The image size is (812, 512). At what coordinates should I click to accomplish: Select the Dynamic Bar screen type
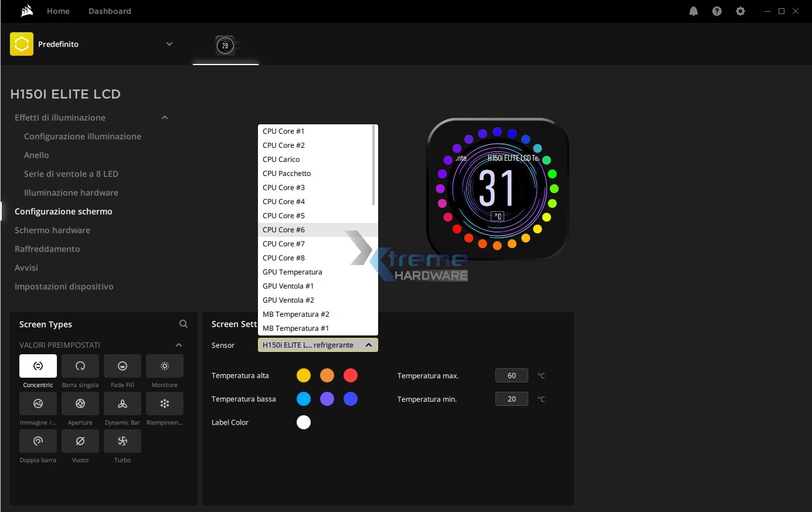pyautogui.click(x=123, y=404)
